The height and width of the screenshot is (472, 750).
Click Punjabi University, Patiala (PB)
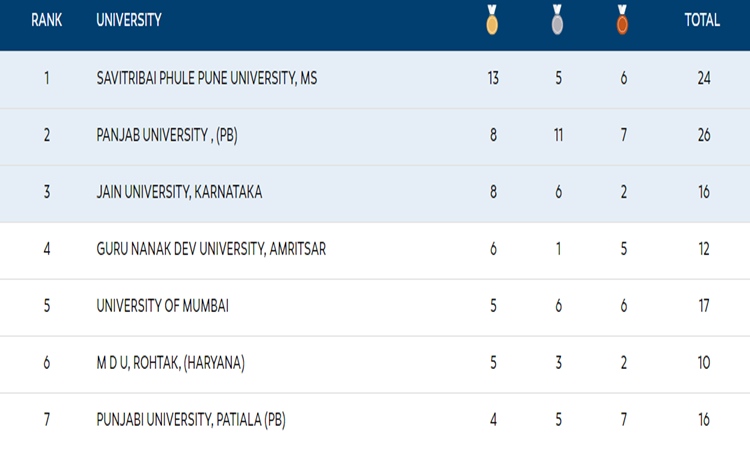coord(191,420)
